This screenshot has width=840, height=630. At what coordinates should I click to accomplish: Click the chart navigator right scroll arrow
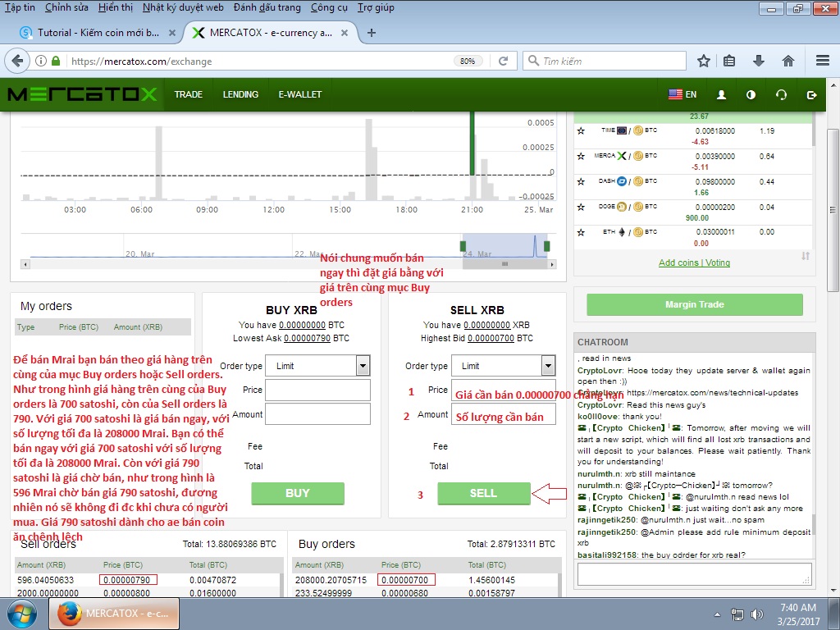pos(552,264)
